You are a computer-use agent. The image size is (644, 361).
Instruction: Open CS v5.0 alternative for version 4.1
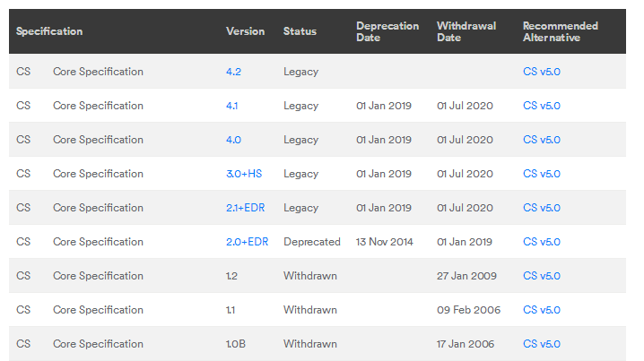coord(541,106)
